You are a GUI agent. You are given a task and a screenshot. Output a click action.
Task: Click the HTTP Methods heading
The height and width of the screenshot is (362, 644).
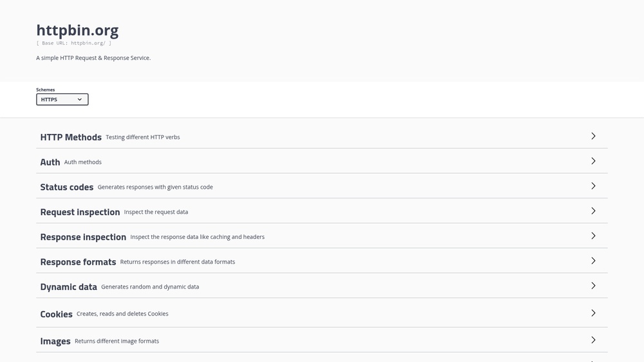point(71,137)
